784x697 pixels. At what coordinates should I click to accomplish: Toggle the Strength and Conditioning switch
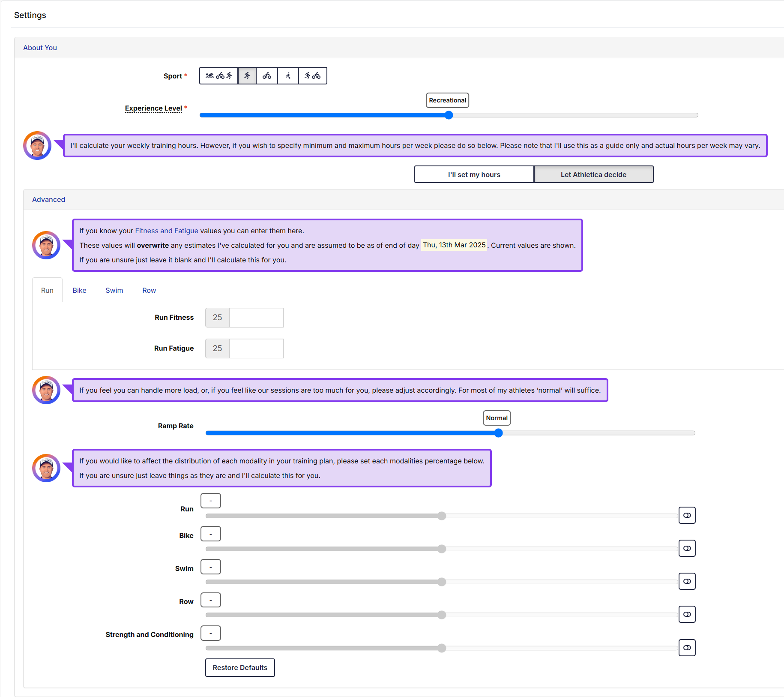pos(687,648)
